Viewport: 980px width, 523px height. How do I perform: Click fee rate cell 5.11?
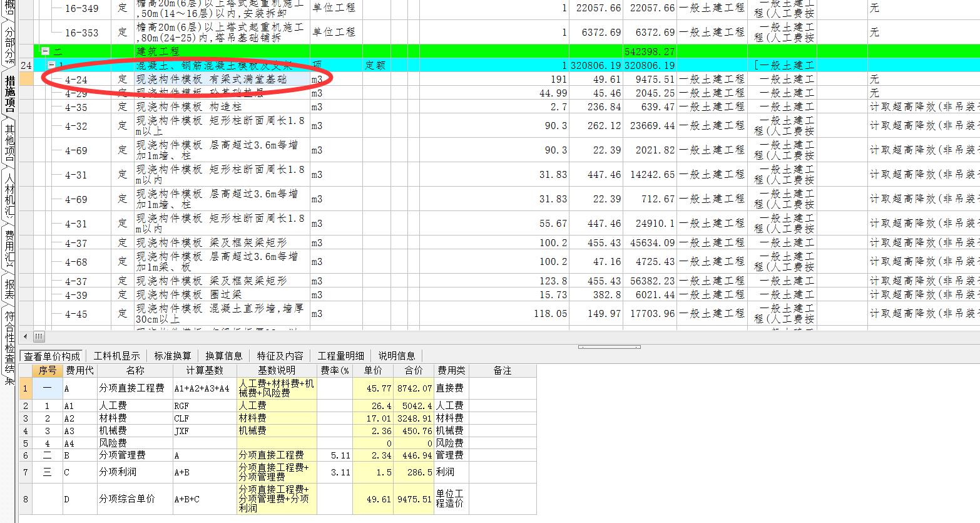pyautogui.click(x=335, y=455)
